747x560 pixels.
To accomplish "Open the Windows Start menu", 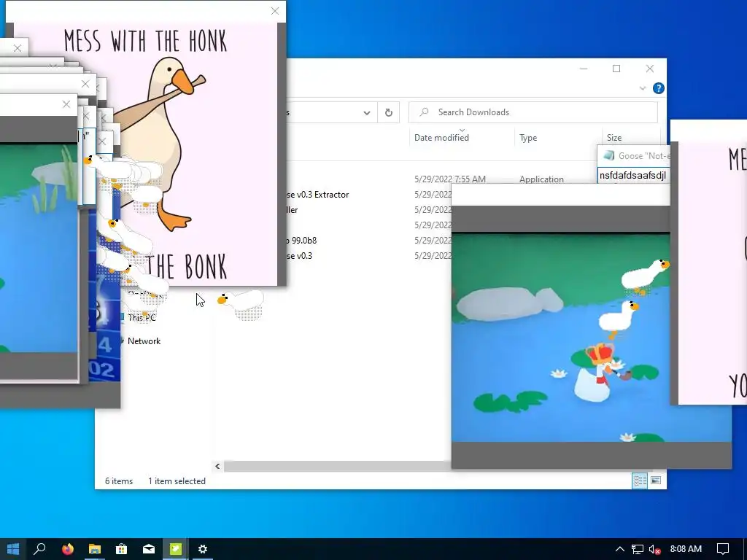I will click(x=13, y=549).
